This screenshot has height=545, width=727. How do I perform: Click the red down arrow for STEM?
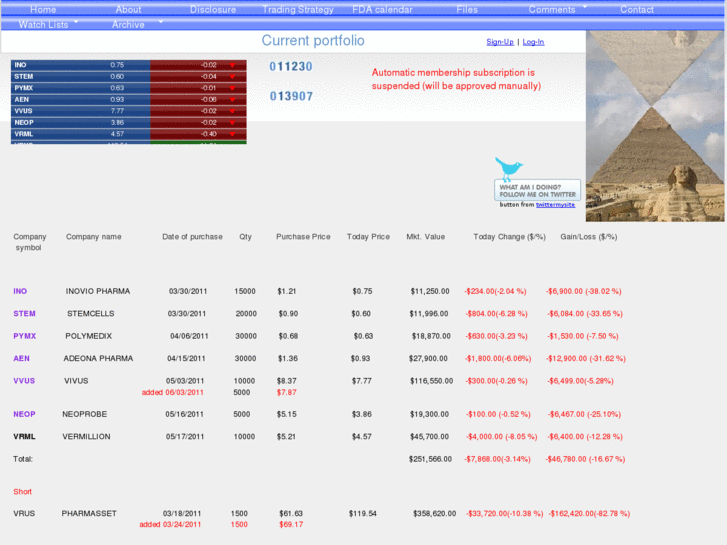coord(232,77)
